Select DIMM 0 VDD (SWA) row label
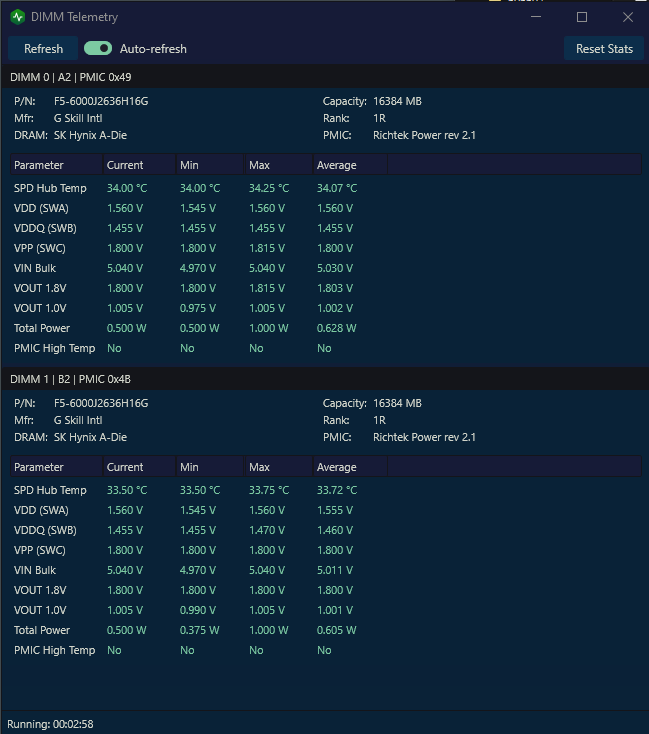This screenshot has width=649, height=734. tap(41, 208)
